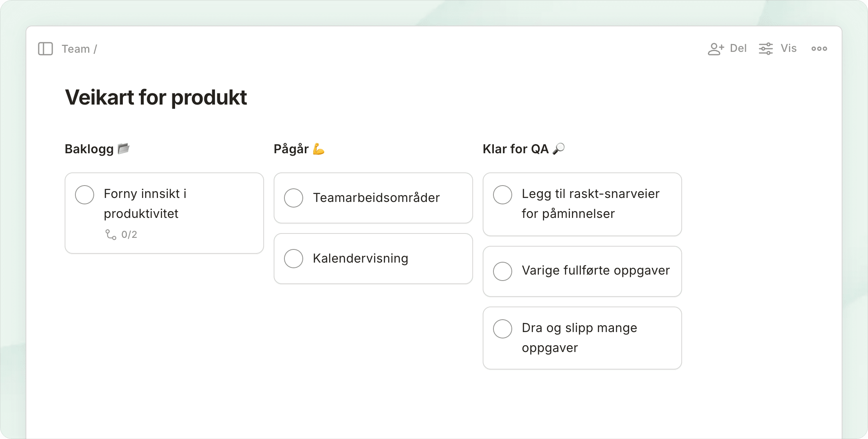868x439 pixels.
Task: Click the share person-plus icon
Action: click(x=716, y=49)
